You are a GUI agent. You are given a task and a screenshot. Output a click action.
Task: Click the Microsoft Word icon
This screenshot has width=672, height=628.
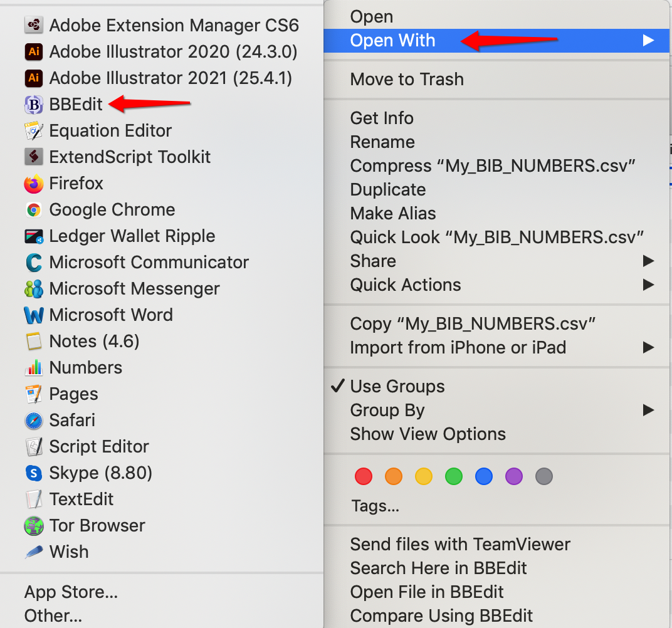coord(33,315)
